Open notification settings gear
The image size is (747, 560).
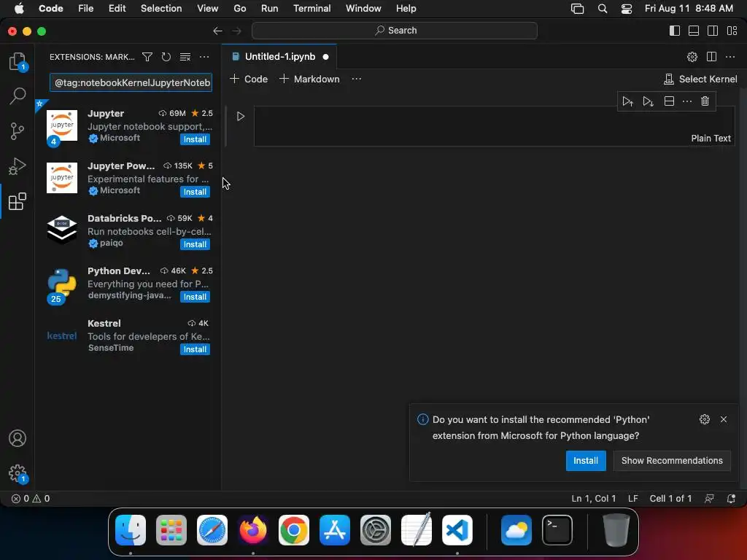pos(705,419)
